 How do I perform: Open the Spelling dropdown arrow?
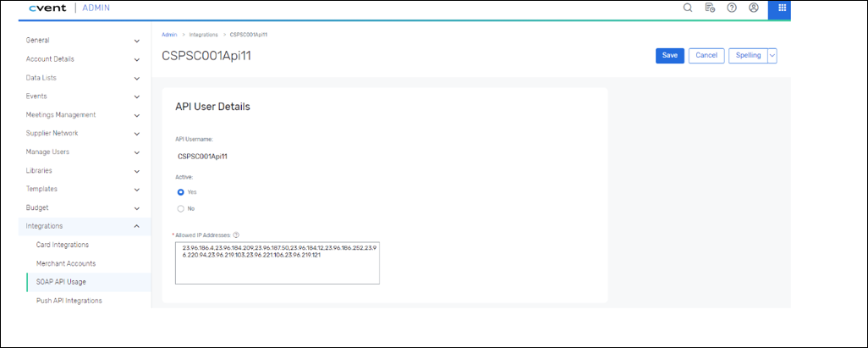(772, 56)
